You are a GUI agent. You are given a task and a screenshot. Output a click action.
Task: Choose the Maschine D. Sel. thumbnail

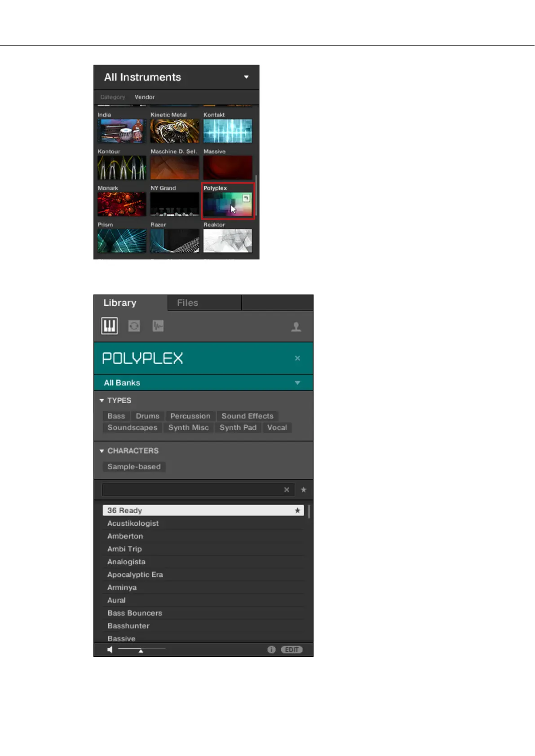pos(175,167)
